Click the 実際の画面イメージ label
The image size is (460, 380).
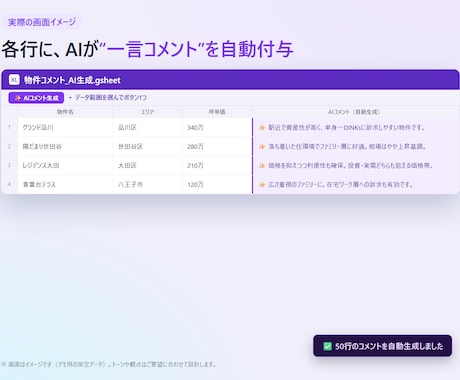pos(42,22)
